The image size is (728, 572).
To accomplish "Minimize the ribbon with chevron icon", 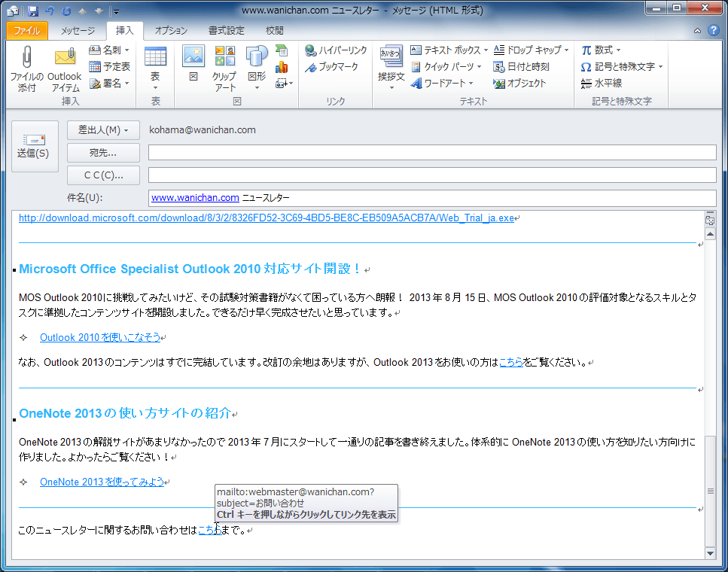I will point(697,31).
